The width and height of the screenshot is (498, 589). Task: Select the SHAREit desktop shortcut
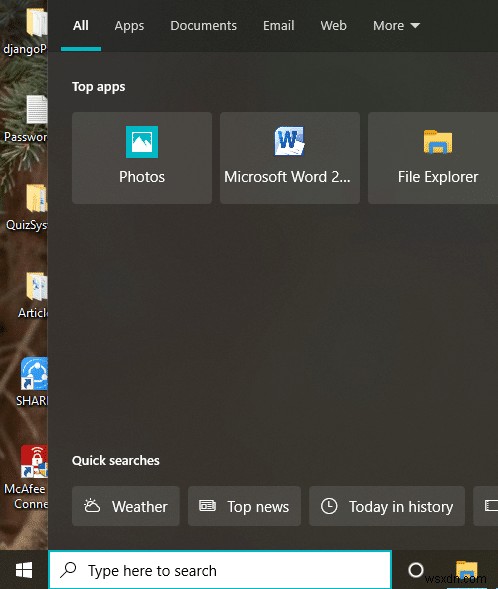coord(32,382)
